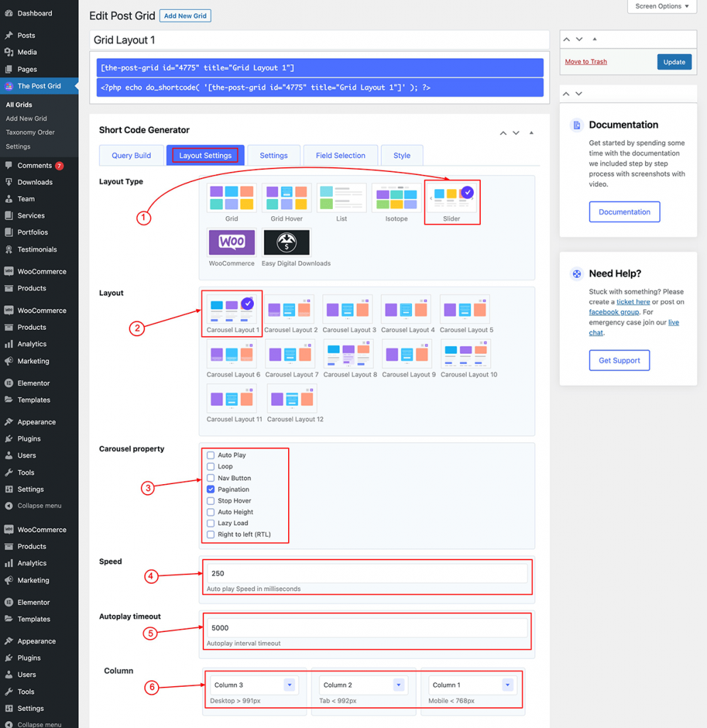Select Carousel Layout 5

[464, 309]
